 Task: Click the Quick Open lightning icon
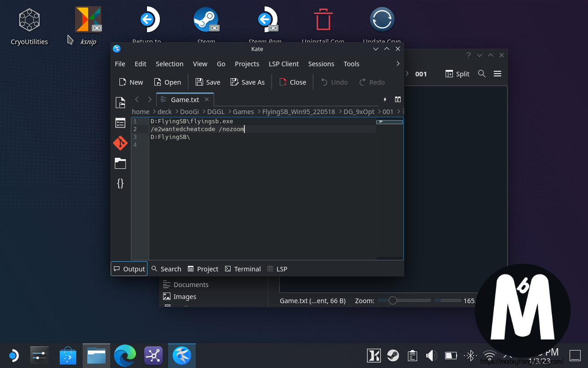tap(385, 99)
